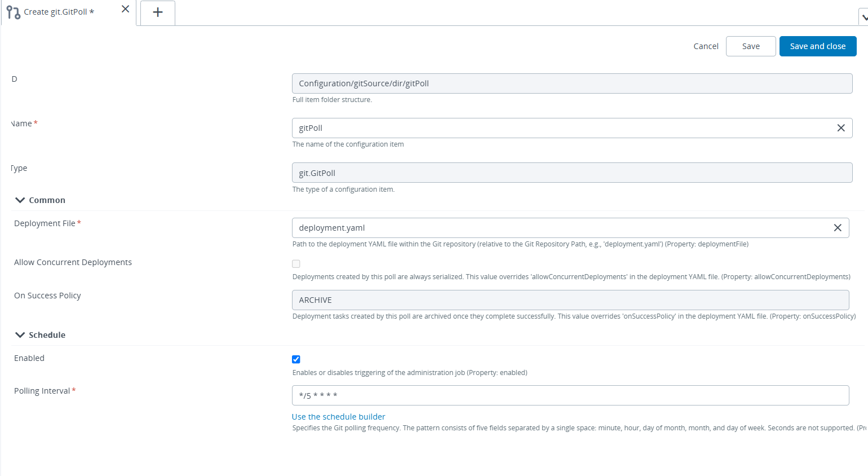868x476 pixels.
Task: Cancel the configuration item creation
Action: pos(706,46)
